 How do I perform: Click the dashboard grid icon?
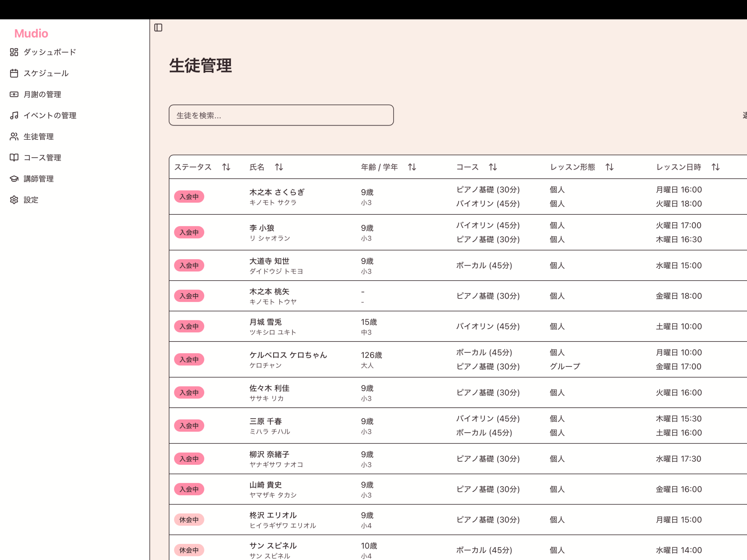pyautogui.click(x=14, y=52)
